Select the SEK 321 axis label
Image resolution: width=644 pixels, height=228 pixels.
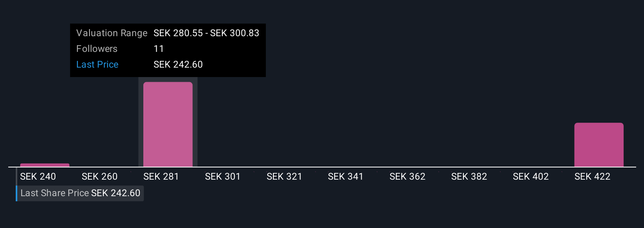click(284, 177)
